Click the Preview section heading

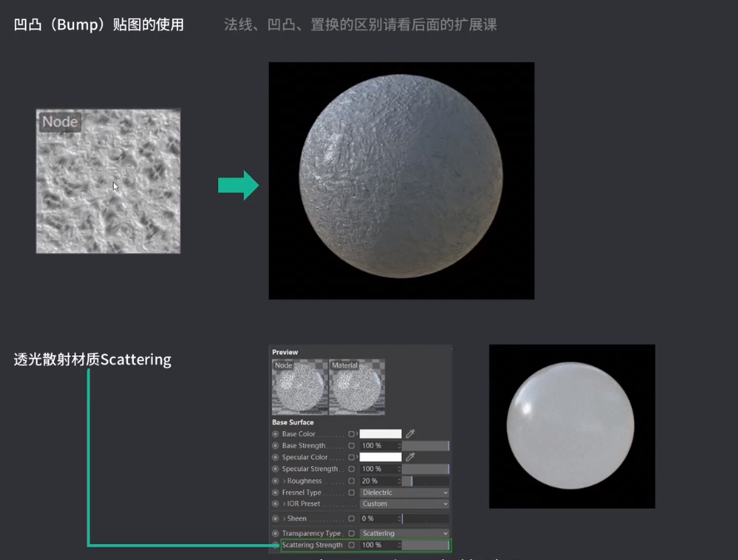click(x=285, y=352)
